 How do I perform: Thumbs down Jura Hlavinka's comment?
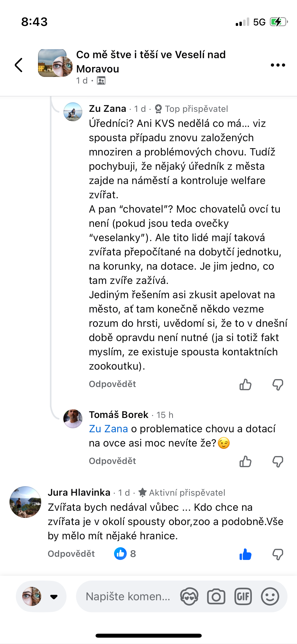coord(278,554)
